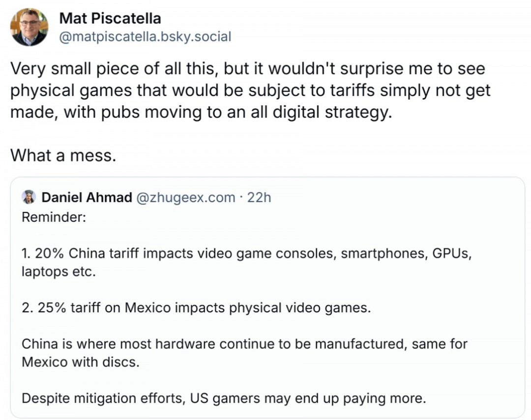Screen dimensions: 531x420
Task: Open the @matpiscatella.bsky.social handle link
Action: pyautogui.click(x=145, y=37)
